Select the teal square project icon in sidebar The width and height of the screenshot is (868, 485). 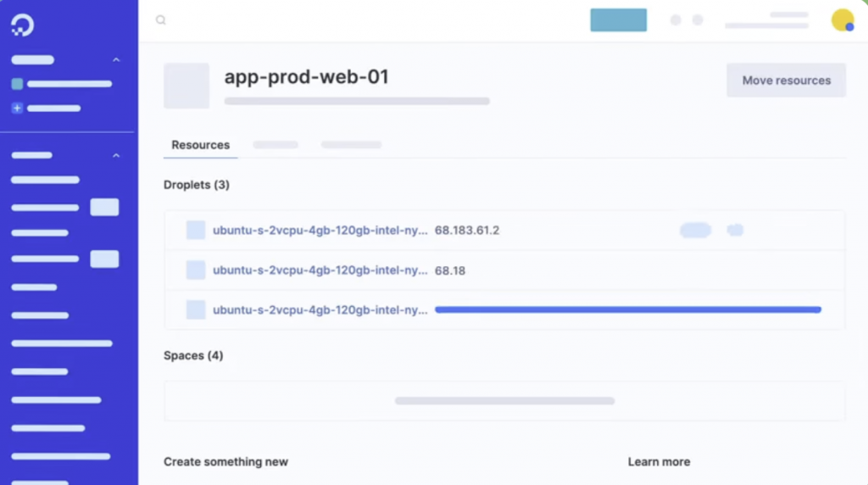point(17,84)
